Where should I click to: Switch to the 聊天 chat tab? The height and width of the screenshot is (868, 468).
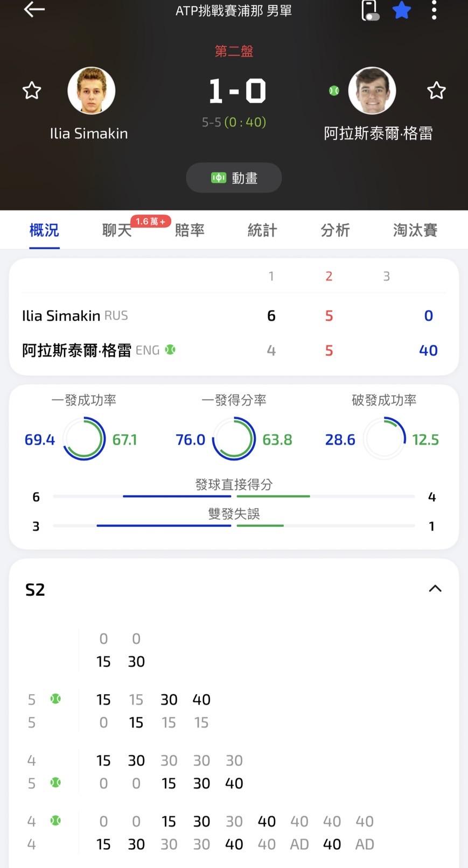(x=117, y=230)
